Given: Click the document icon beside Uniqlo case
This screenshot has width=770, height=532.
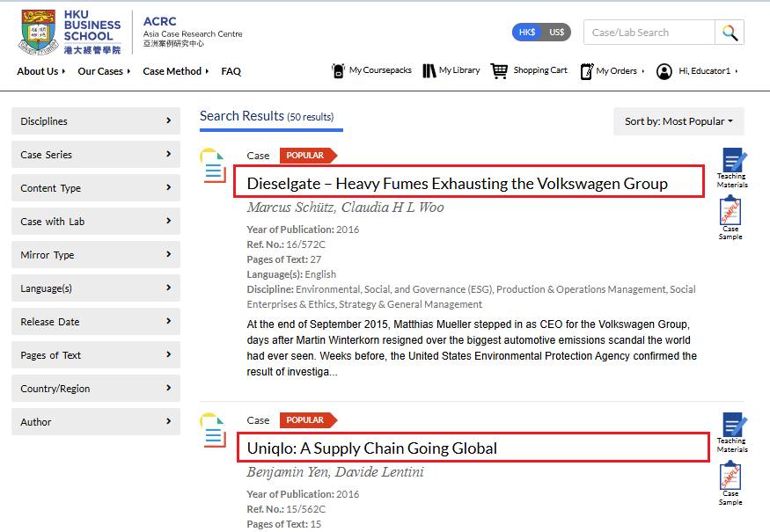Looking at the screenshot, I should [213, 430].
